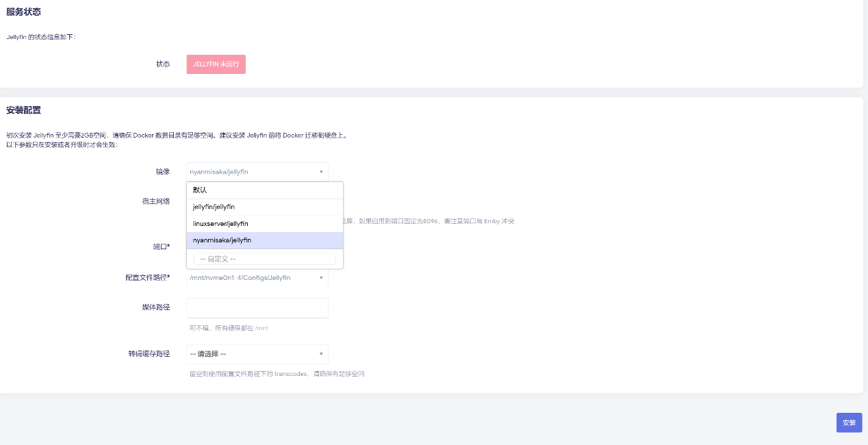This screenshot has height=445, width=868.
Task: Select 默认 option in image list
Action: coord(265,190)
